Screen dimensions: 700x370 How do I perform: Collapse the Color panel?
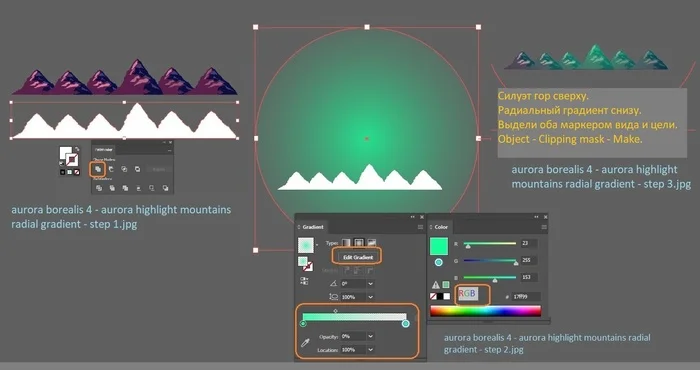tap(536, 217)
